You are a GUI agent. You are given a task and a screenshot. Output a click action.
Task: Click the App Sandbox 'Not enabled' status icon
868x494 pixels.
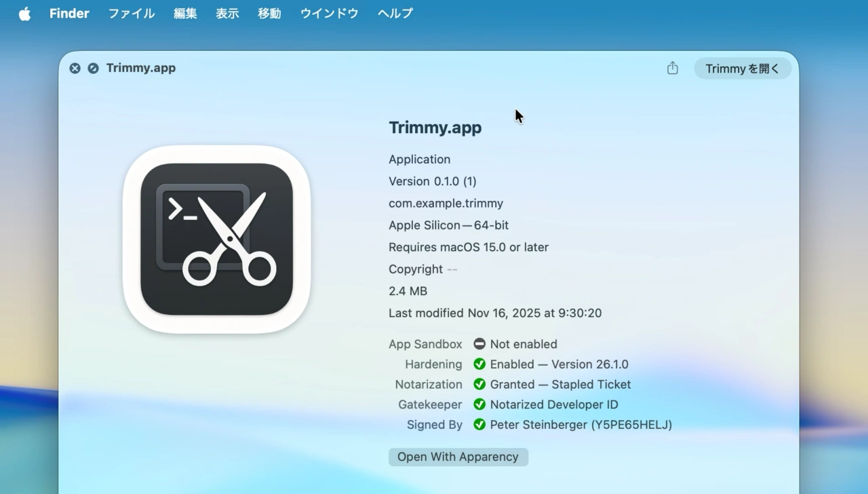coord(479,344)
